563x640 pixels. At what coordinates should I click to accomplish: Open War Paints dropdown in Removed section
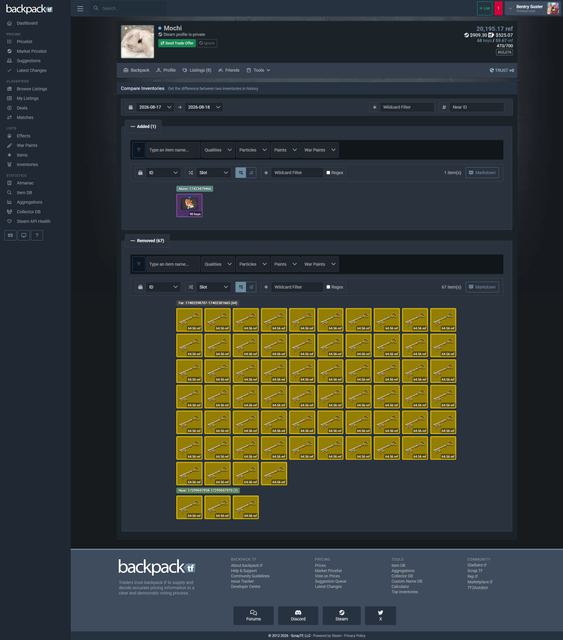click(320, 264)
